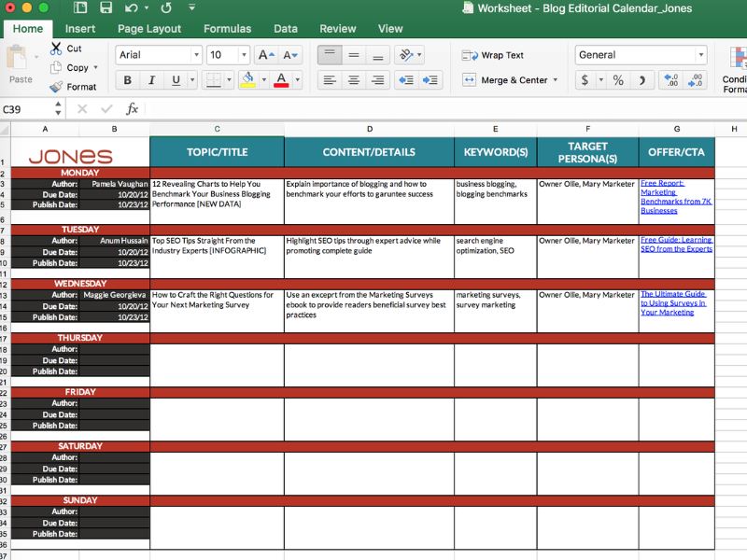Click the sidebar panel icon next to Save
This screenshot has height=560, width=747.
coord(80,7)
